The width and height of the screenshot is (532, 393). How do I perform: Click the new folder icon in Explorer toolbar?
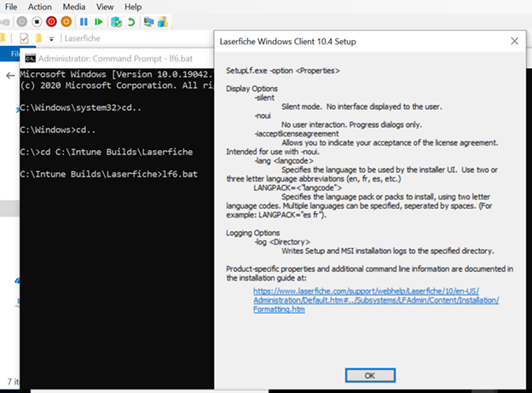[x=39, y=38]
